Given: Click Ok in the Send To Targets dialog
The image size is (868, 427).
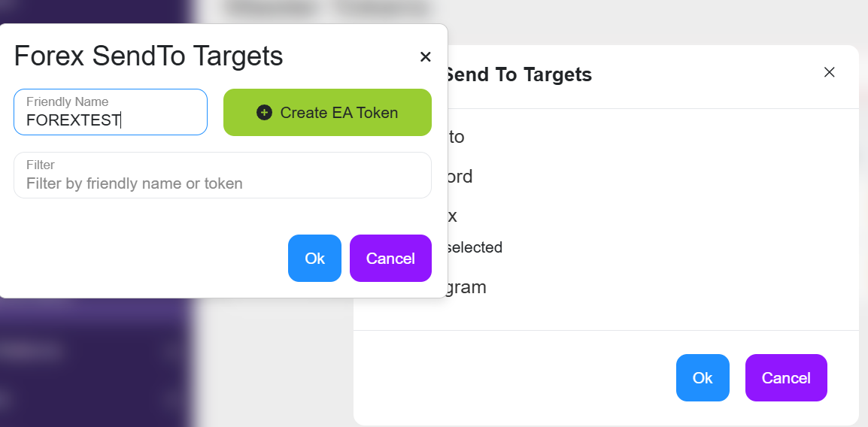Looking at the screenshot, I should tap(703, 377).
